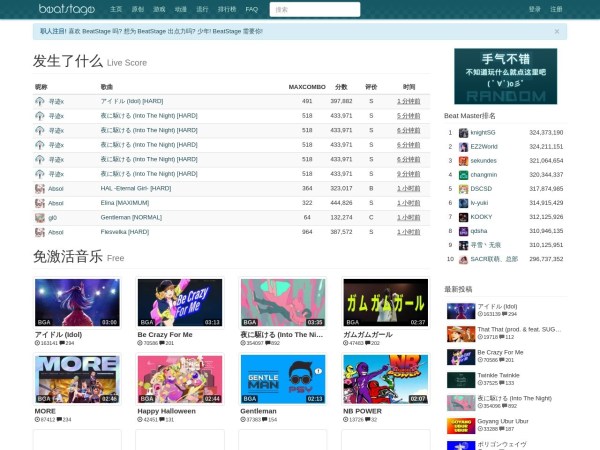Open E22World's avatar icon in ranking
This screenshot has width=600, height=450.
point(463,146)
